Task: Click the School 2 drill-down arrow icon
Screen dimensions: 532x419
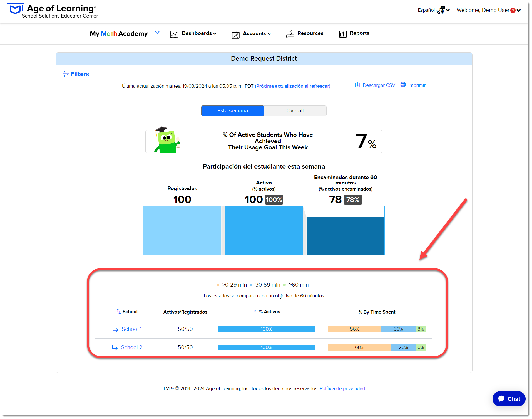Action: coord(115,347)
